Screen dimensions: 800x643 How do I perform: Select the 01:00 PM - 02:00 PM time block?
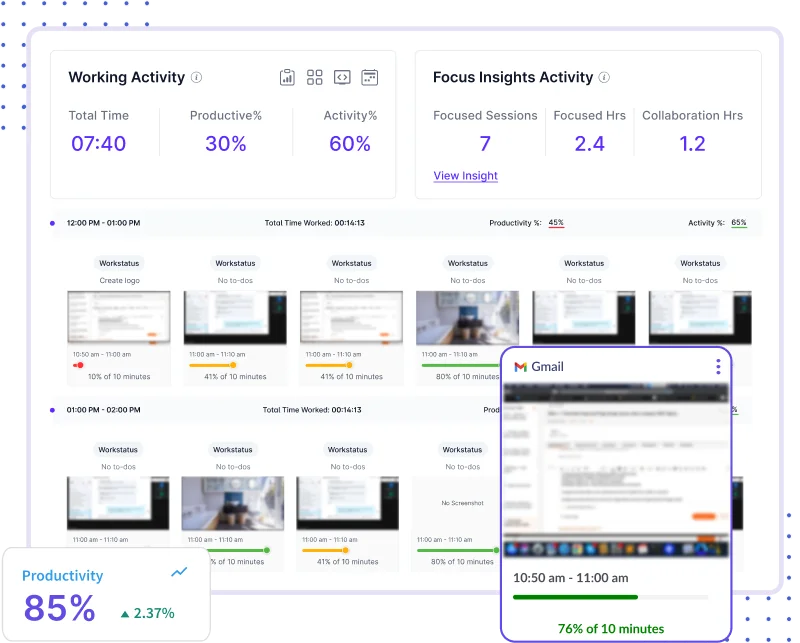(103, 410)
